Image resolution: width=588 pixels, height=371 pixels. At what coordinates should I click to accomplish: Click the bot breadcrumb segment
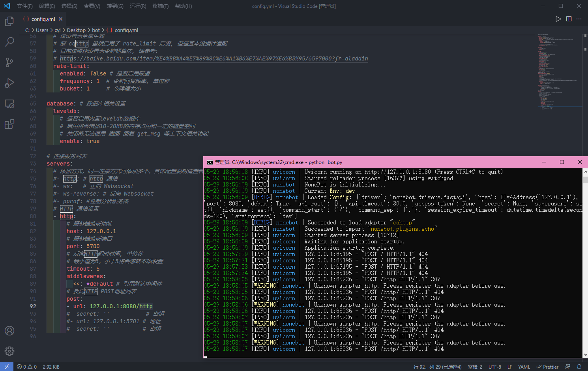click(96, 30)
